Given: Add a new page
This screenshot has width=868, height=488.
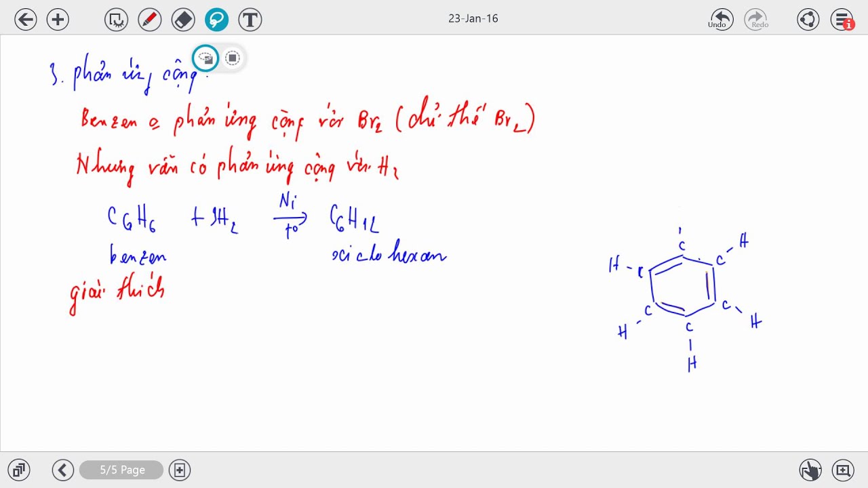Looking at the screenshot, I should tap(180, 470).
